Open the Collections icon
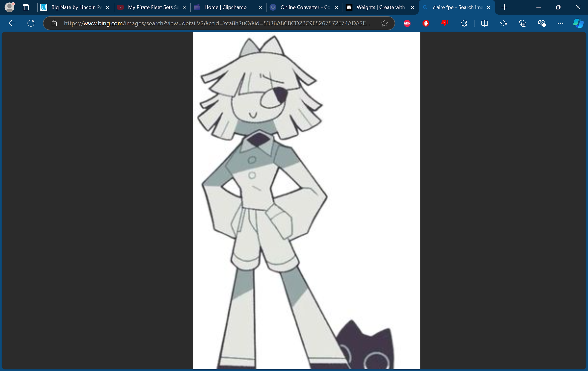588x371 pixels. click(x=522, y=23)
